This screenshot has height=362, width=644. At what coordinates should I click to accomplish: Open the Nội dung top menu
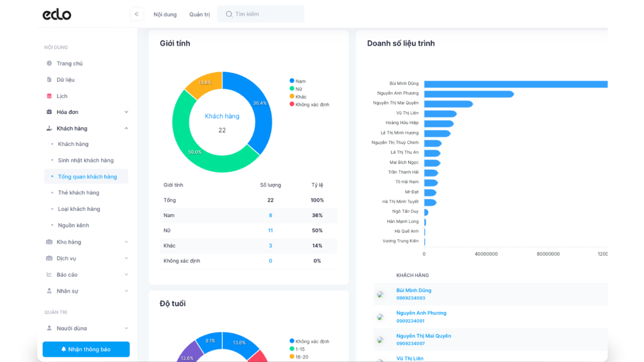point(165,14)
